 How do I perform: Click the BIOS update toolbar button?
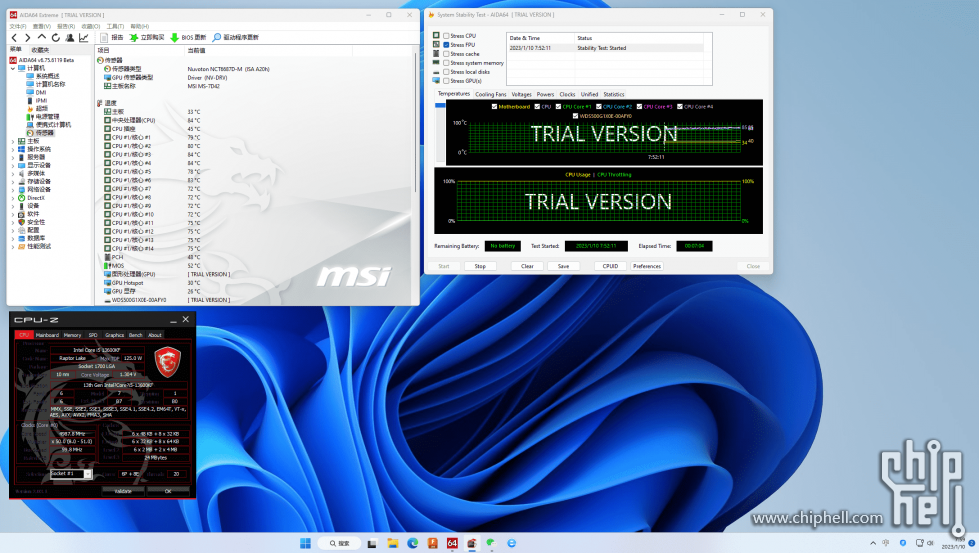pos(188,37)
